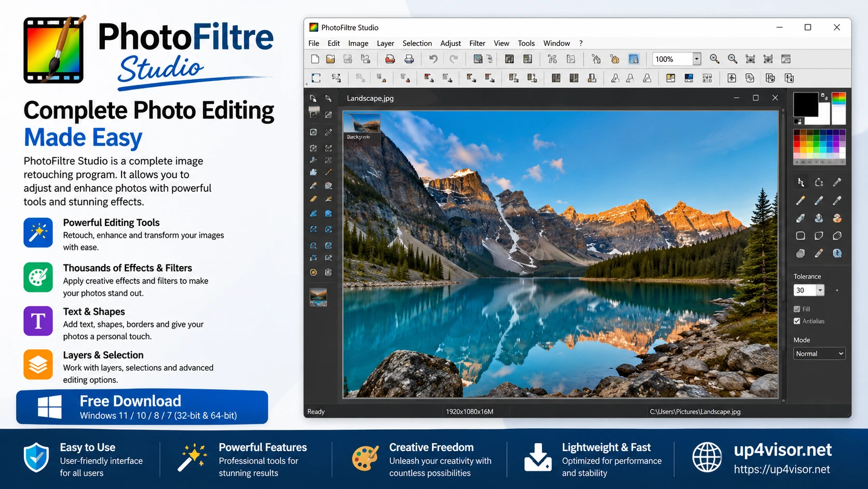
Task: Select the polygon lasso tool in right palette
Action: [x=819, y=182]
